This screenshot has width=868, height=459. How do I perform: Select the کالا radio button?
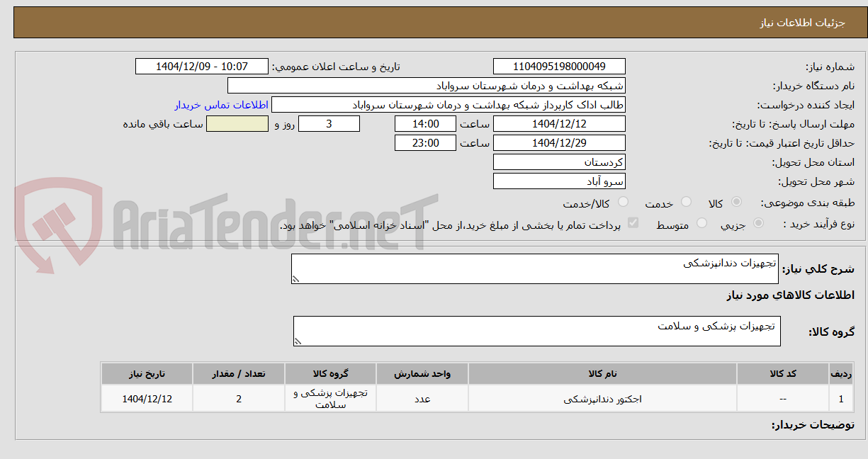[736, 203]
